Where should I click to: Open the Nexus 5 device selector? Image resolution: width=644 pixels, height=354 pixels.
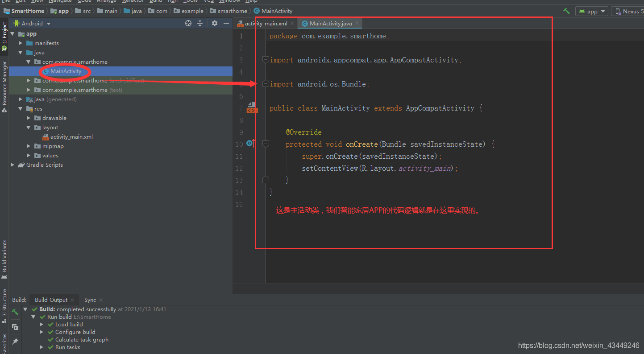pyautogui.click(x=628, y=11)
